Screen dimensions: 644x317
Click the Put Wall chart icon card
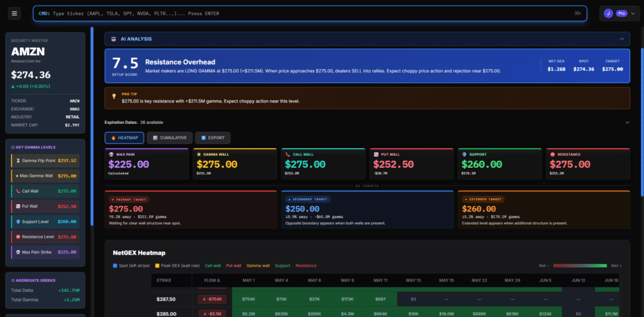(376, 154)
